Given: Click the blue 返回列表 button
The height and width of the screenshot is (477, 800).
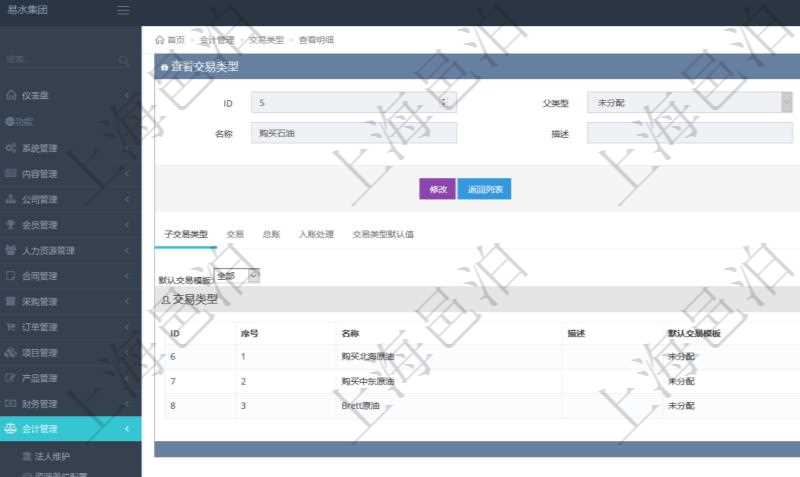Looking at the screenshot, I should pyautogui.click(x=485, y=189).
